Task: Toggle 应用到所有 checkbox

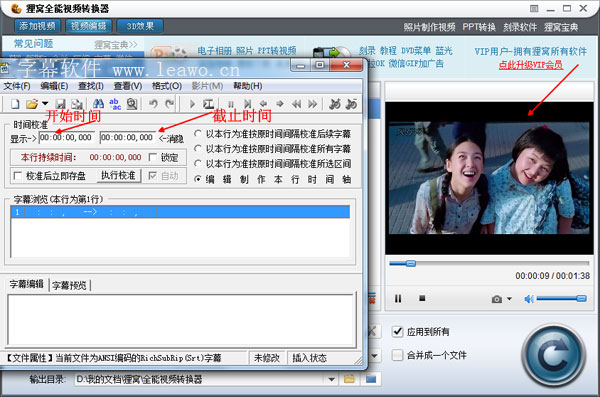Action: [x=398, y=332]
